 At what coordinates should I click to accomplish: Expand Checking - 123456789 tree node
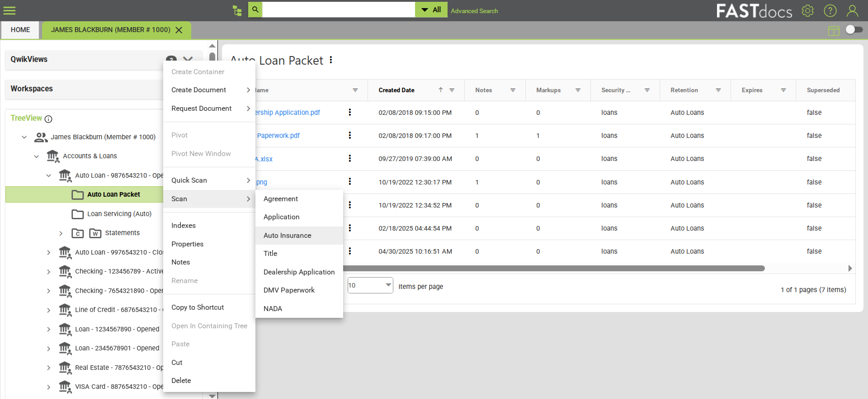49,272
